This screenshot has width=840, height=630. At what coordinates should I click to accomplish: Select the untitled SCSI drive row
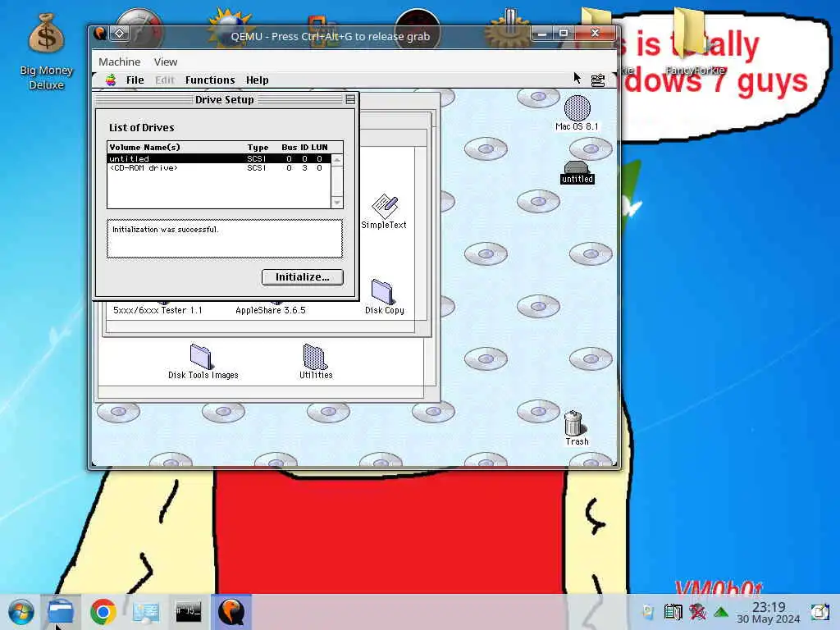point(218,159)
